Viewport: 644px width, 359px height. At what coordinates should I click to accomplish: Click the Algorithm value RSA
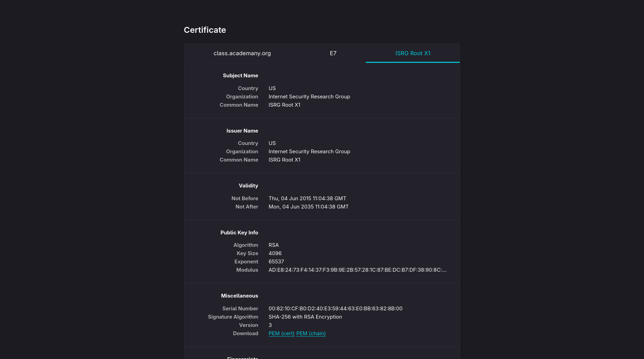[x=274, y=245]
